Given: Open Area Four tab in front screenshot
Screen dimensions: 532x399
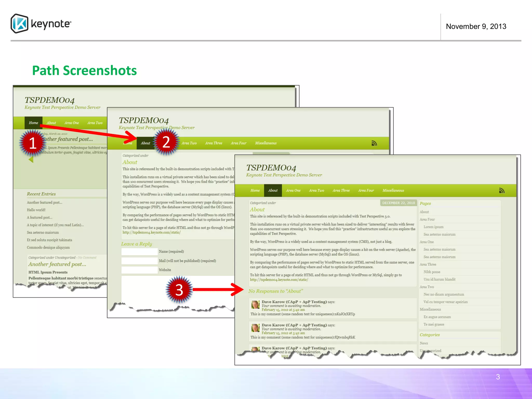Looking at the screenshot, I should coord(366,190).
